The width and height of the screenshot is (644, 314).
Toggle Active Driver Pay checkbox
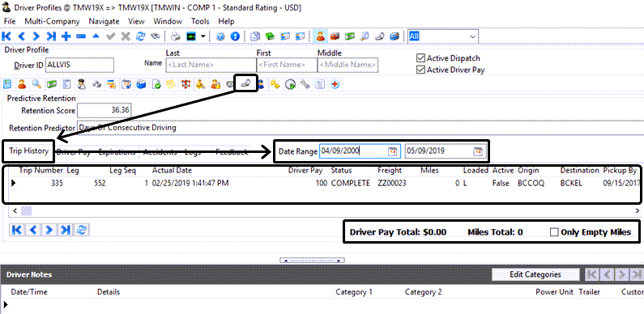click(x=420, y=70)
